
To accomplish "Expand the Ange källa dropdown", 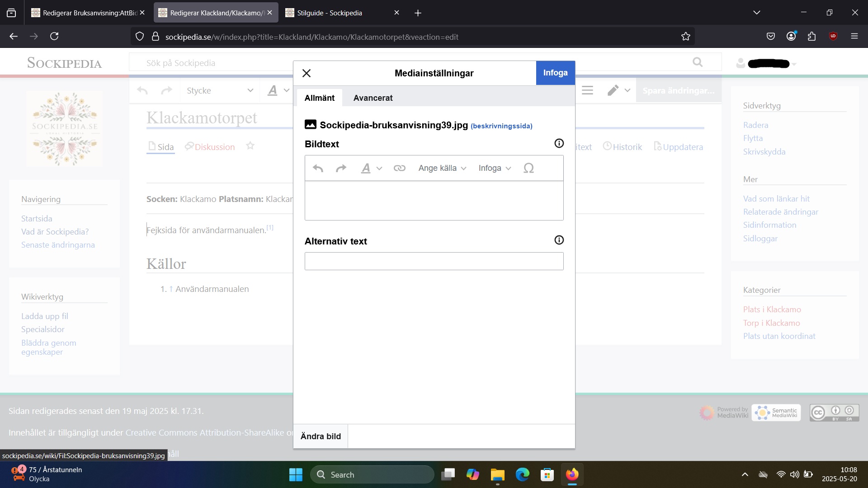I will click(x=442, y=168).
